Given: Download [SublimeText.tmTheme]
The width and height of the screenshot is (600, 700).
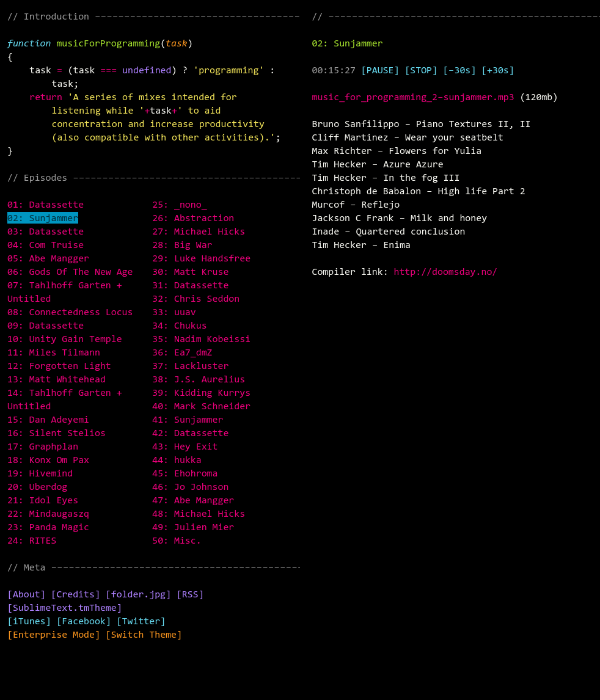Looking at the screenshot, I should (65, 608).
